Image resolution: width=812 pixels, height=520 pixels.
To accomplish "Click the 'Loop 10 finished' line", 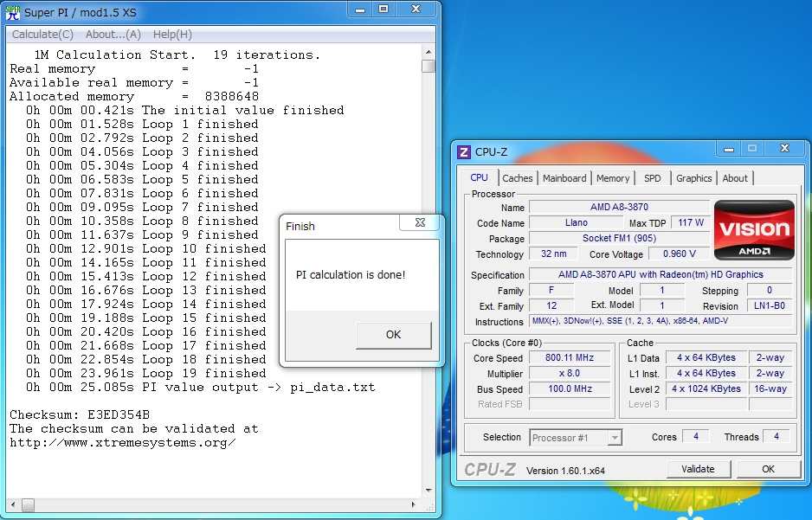I will pyautogui.click(x=146, y=249).
